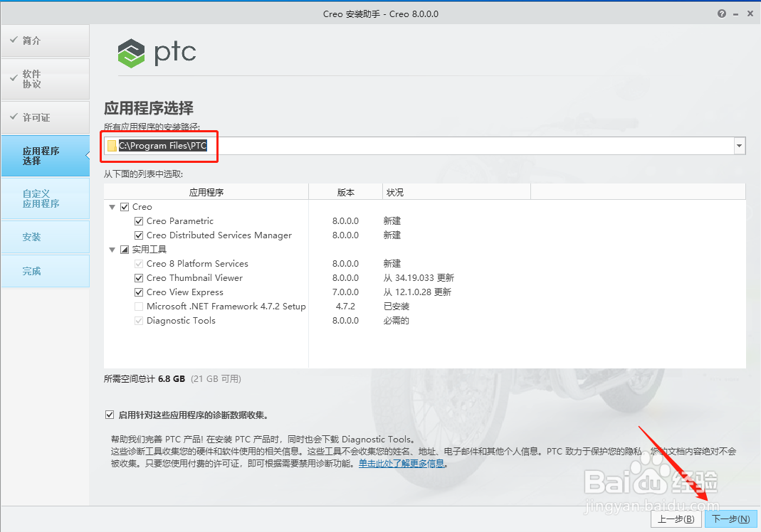The width and height of the screenshot is (761, 532).
Task: Toggle Diagnostic Tools checkbox
Action: pyautogui.click(x=139, y=321)
